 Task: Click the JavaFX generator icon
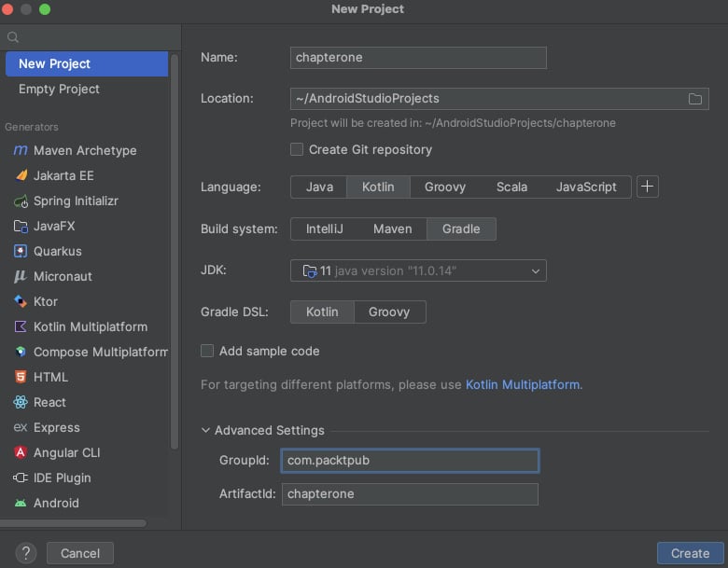(21, 226)
